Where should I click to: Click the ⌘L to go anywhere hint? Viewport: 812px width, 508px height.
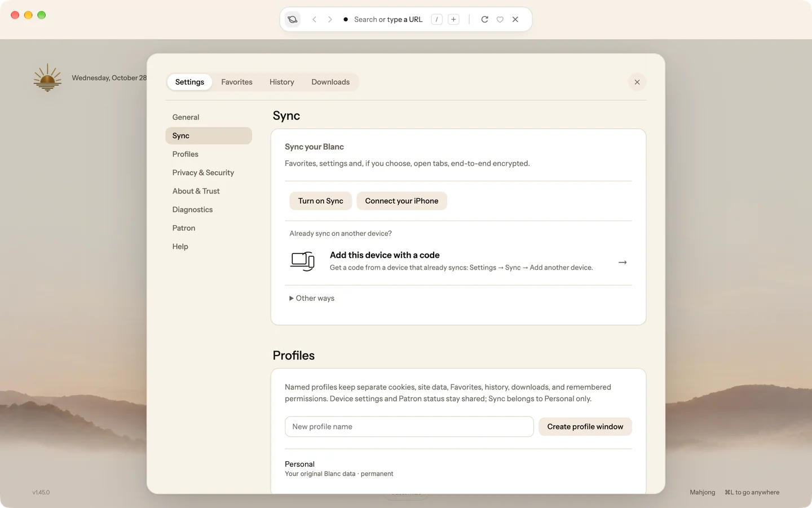click(x=752, y=492)
